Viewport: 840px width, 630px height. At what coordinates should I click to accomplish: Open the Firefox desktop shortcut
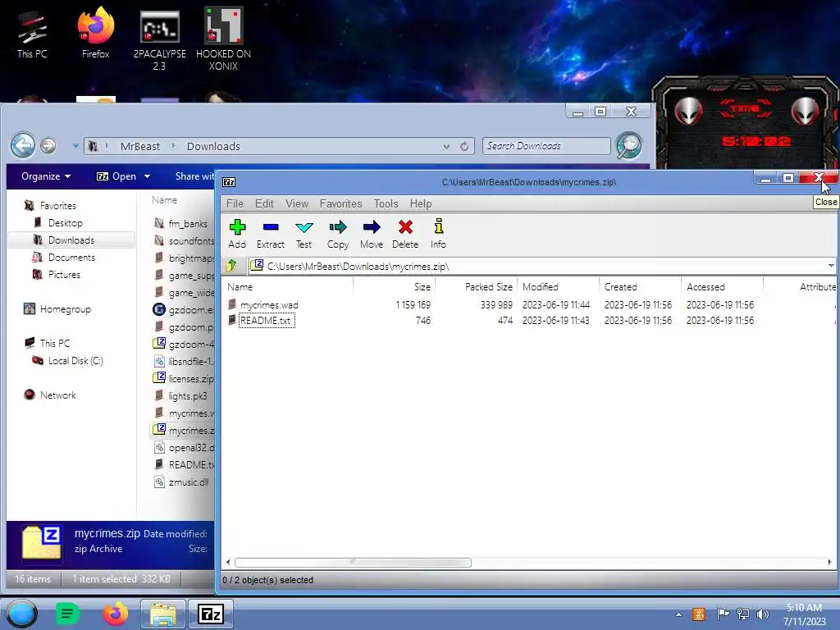[95, 33]
